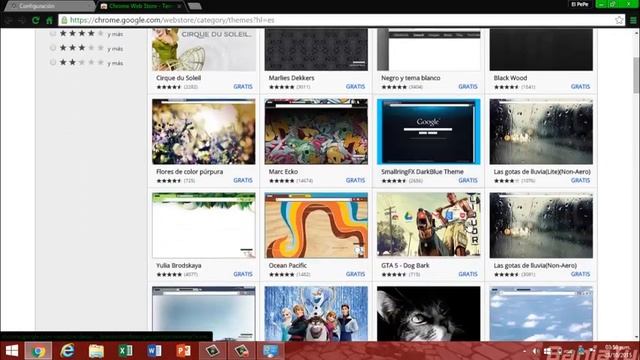Image resolution: width=640 pixels, height=360 pixels.
Task: Open Flores de color púrpura thumbnail
Action: (x=204, y=131)
